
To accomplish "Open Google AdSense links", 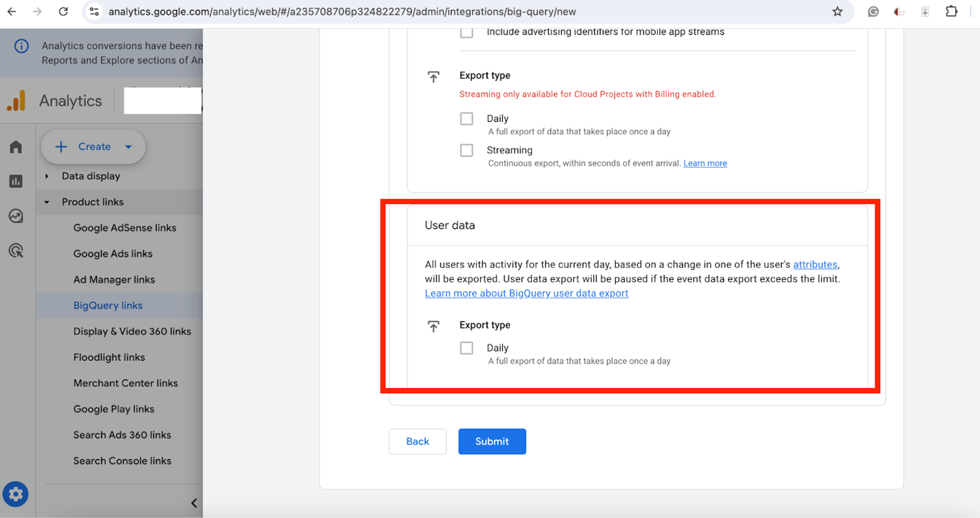I will 125,228.
